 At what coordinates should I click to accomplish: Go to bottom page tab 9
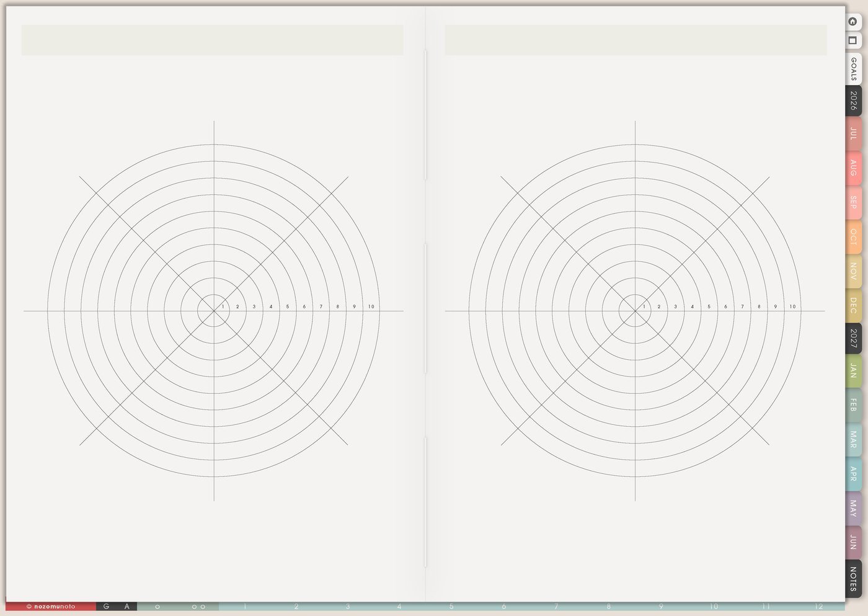(x=661, y=607)
